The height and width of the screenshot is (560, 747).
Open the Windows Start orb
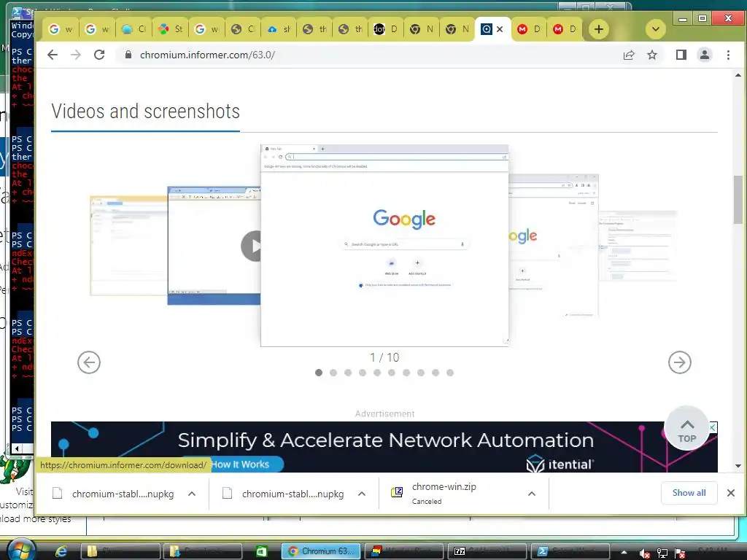pyautogui.click(x=21, y=551)
